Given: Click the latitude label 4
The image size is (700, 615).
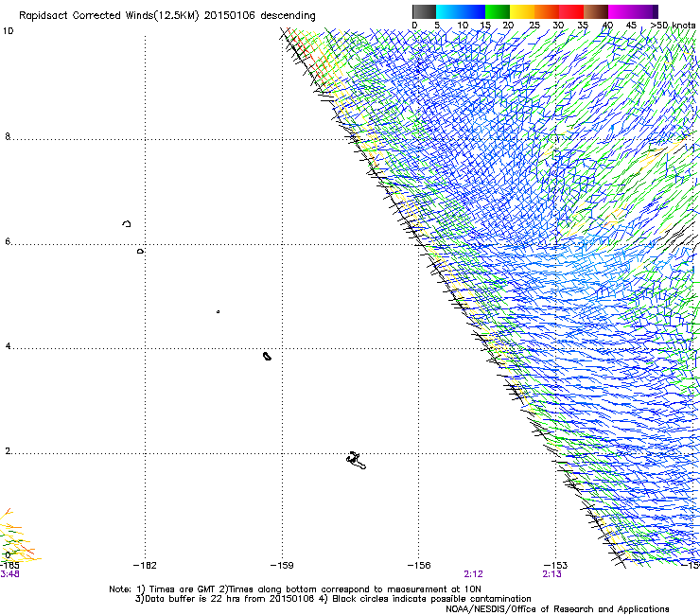Looking at the screenshot, I should [8, 346].
